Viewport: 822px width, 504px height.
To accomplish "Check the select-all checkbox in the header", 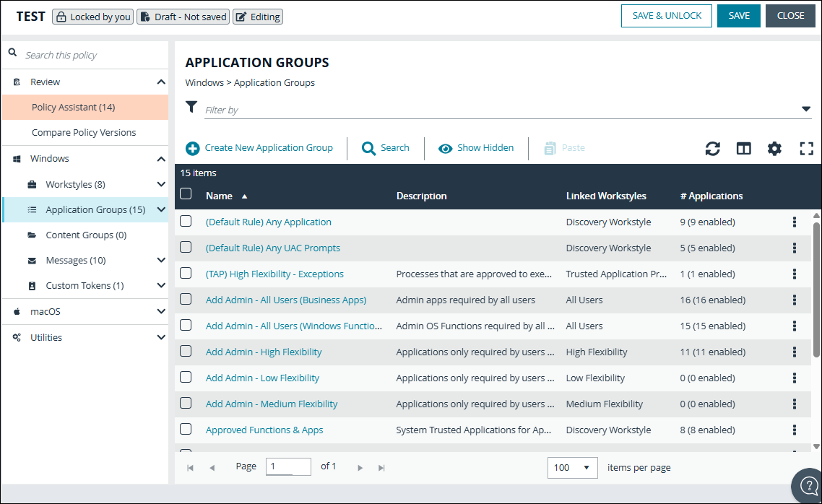I will pyautogui.click(x=186, y=195).
